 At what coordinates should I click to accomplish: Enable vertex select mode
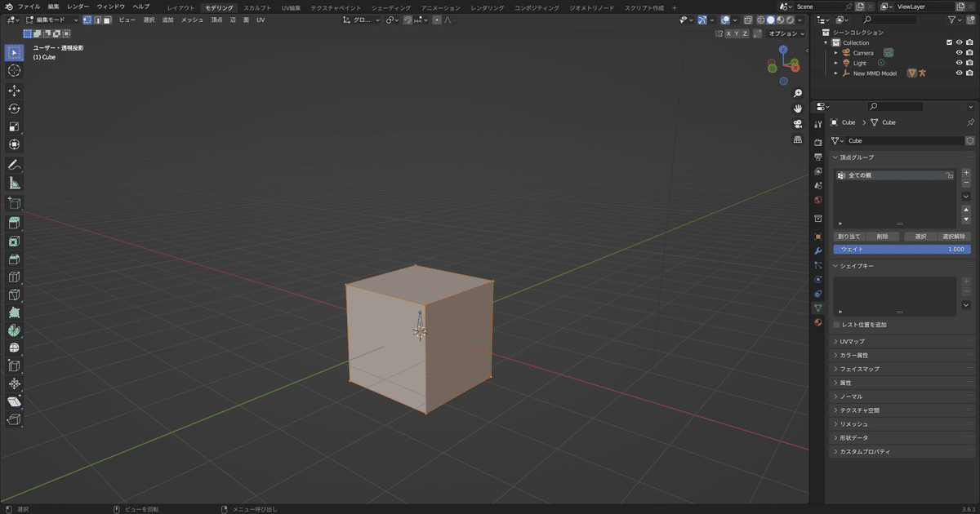click(x=87, y=20)
